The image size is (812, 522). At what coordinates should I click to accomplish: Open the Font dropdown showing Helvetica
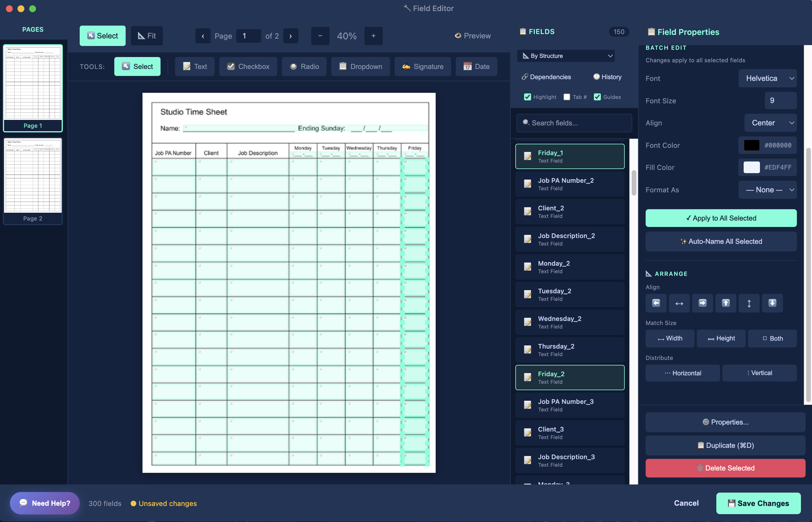click(768, 78)
